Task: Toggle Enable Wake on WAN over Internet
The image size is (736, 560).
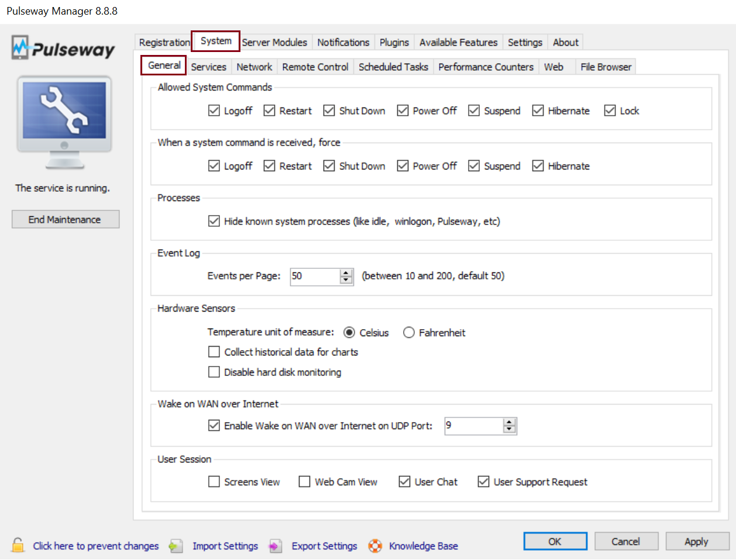Action: pyautogui.click(x=214, y=426)
